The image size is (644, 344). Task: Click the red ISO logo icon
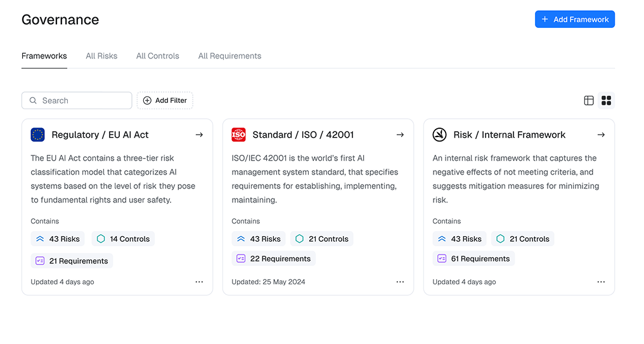click(238, 135)
